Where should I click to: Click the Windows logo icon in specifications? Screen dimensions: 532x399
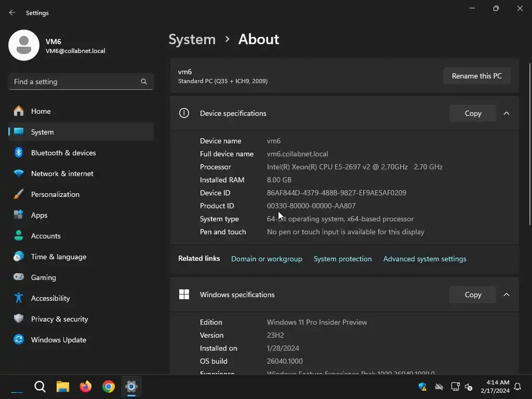pos(184,294)
